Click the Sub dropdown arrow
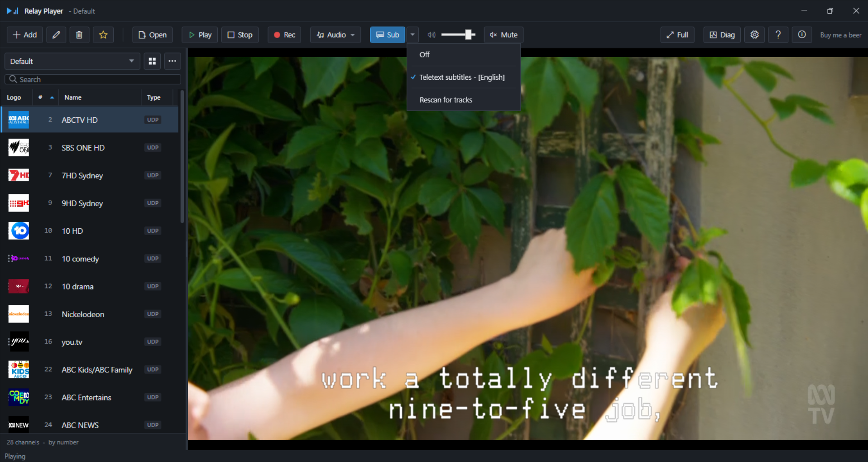 (x=412, y=35)
